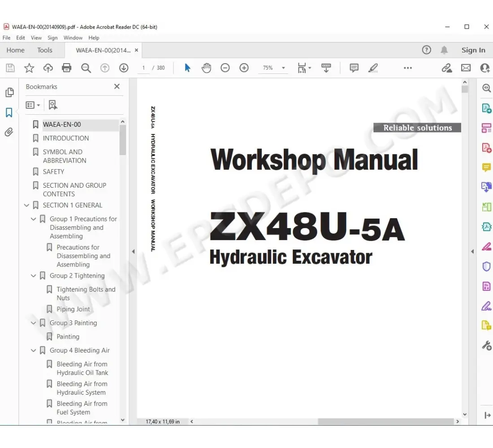This screenshot has height=448, width=493.
Task: Select the Hand pan tool
Action: click(206, 68)
